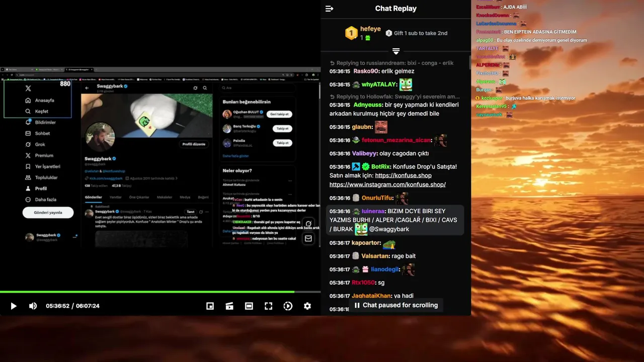Click Geri takip et for Oğuzhan BULUT
644x362 pixels.
coord(279,114)
